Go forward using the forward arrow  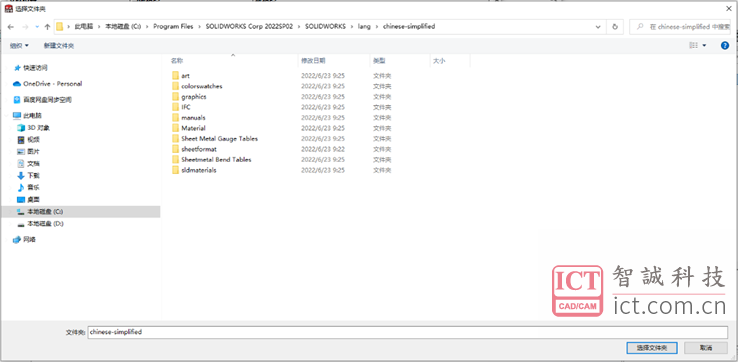pyautogui.click(x=25, y=27)
